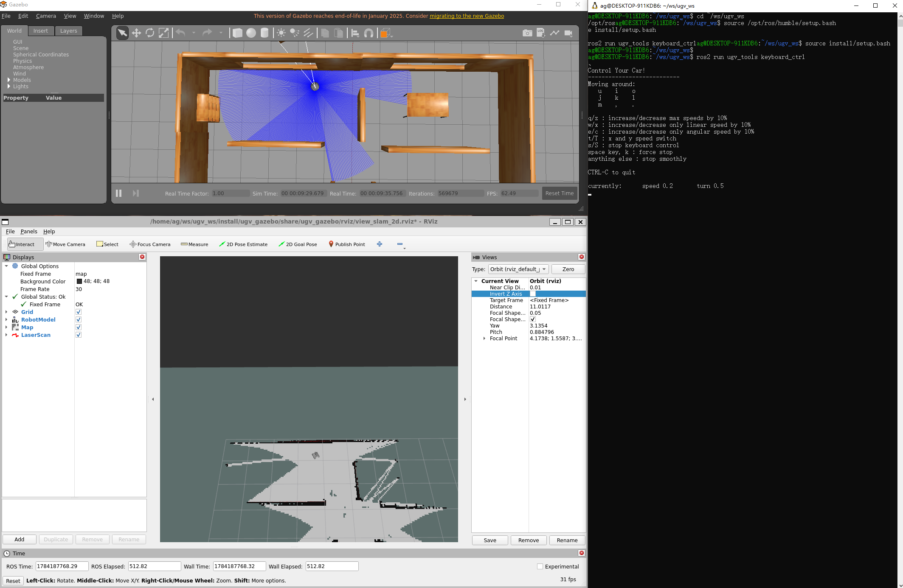The width and height of the screenshot is (903, 588).
Task: Click the Gazebo copy icon
Action: coord(325,33)
